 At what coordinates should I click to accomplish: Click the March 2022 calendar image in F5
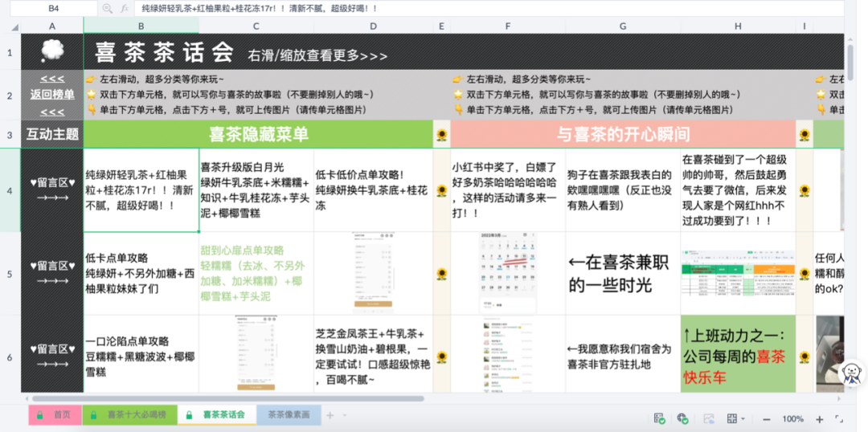[508, 273]
